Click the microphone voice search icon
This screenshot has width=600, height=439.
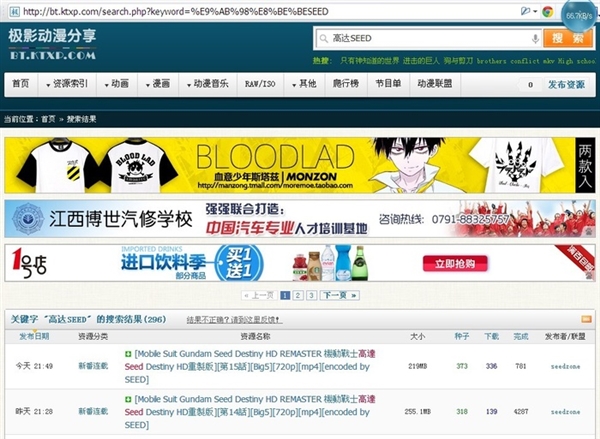tap(536, 39)
